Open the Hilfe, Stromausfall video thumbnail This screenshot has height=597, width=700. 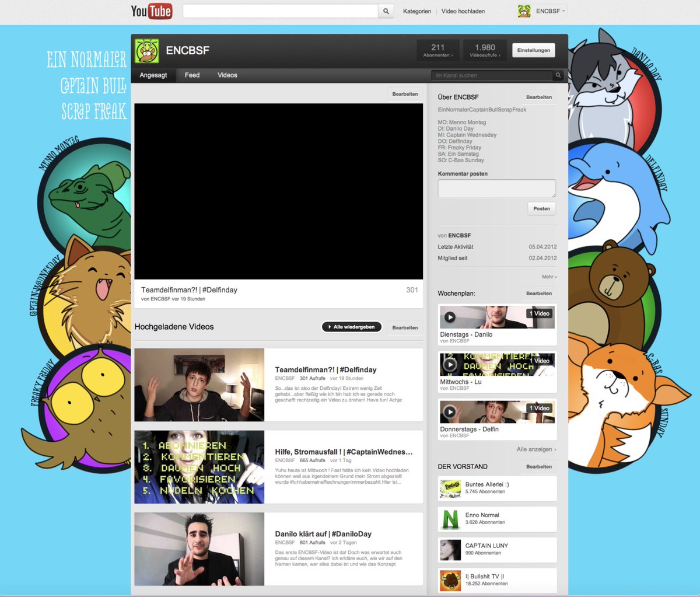(x=199, y=467)
